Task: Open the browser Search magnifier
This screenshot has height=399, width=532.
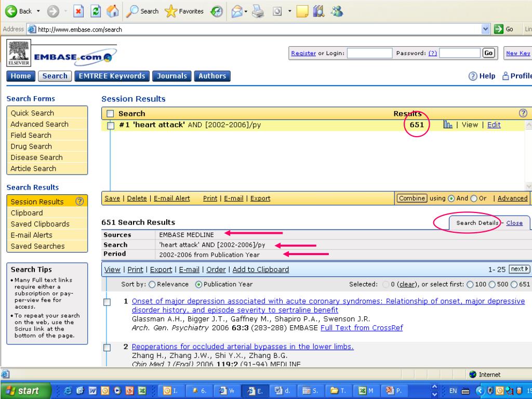Action: 132,11
